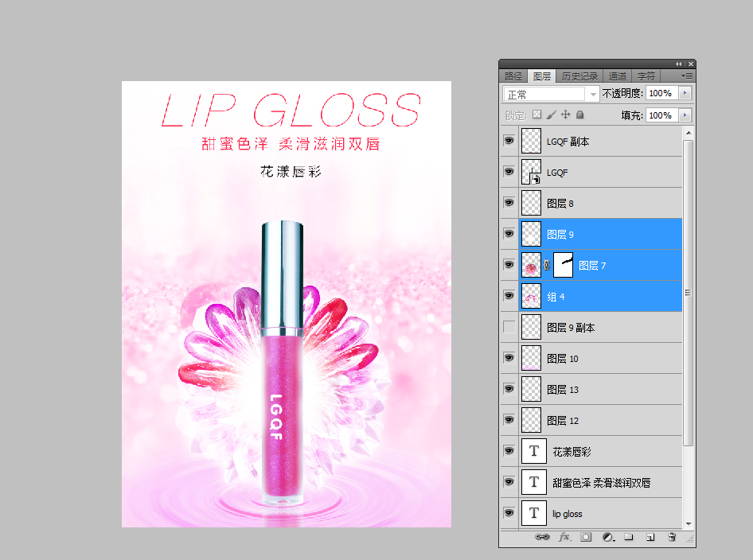Viewport: 753px width, 560px height.
Task: Click the T icon of 甜蜜色泽 柔滑滋润双唇 layer
Action: pyautogui.click(x=534, y=482)
